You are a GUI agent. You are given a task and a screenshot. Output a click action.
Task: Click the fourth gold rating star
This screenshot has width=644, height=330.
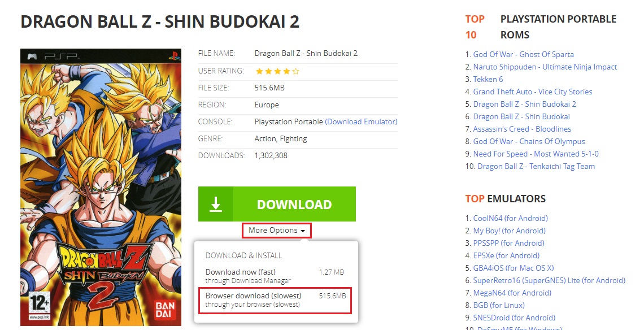[x=286, y=72]
